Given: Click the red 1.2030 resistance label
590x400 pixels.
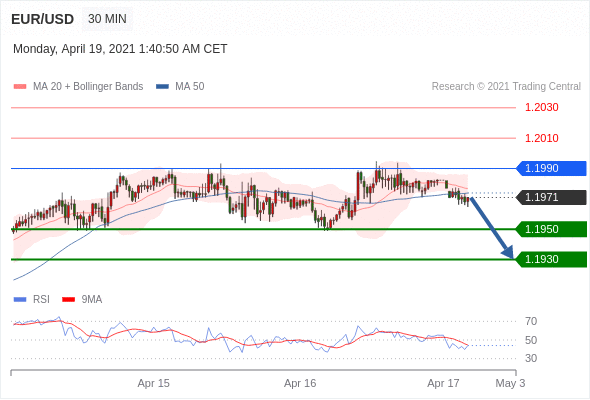Looking at the screenshot, I should click(x=541, y=107).
